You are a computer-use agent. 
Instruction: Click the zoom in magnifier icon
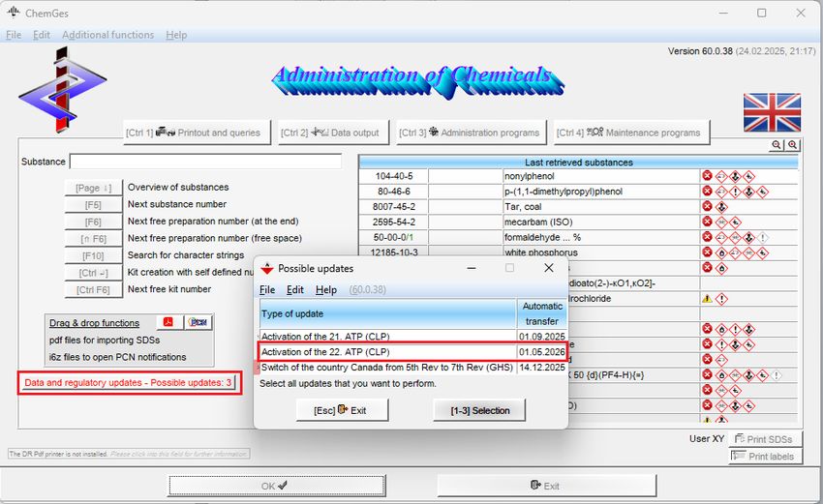(792, 145)
